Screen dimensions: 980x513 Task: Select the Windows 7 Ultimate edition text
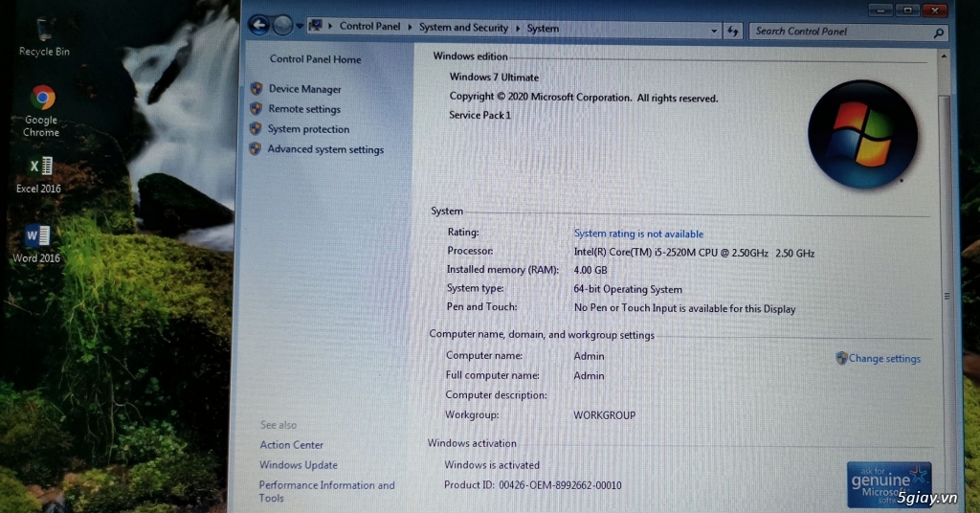pyautogui.click(x=494, y=78)
